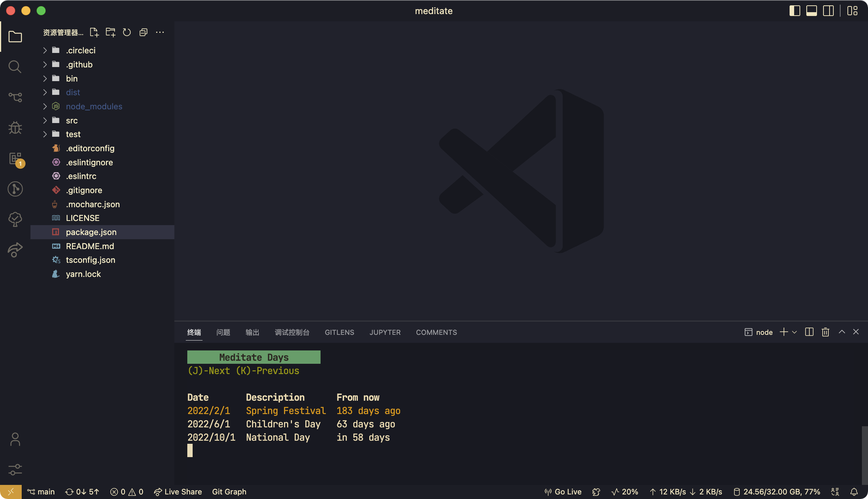Split the terminal pane
The width and height of the screenshot is (868, 499).
[809, 332]
